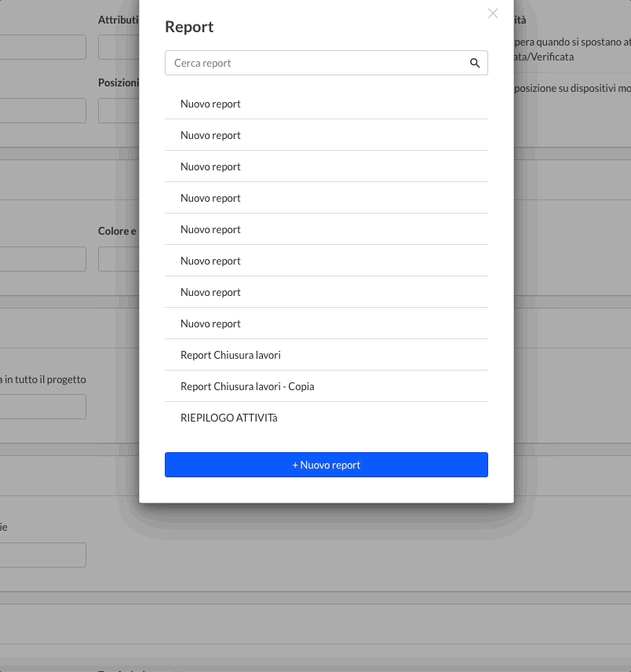631x672 pixels.
Task: Open the RIEPILOGO ATTIVITà report
Action: [x=326, y=418]
